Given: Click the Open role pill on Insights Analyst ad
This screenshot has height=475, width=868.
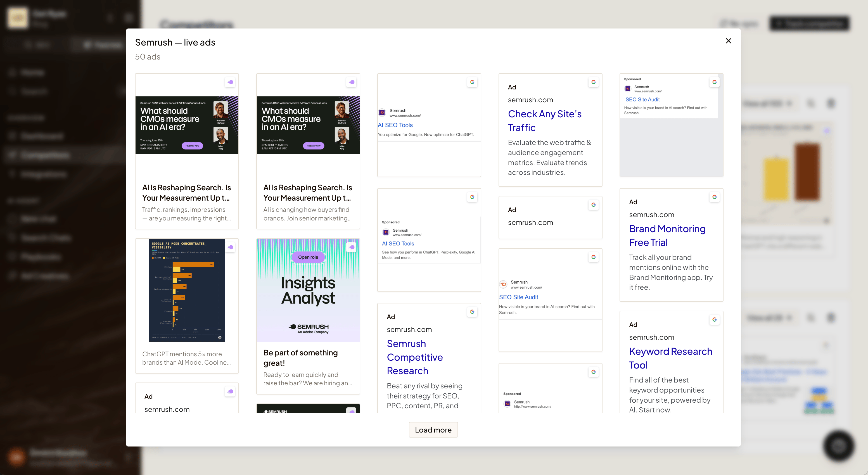Looking at the screenshot, I should coord(308,257).
